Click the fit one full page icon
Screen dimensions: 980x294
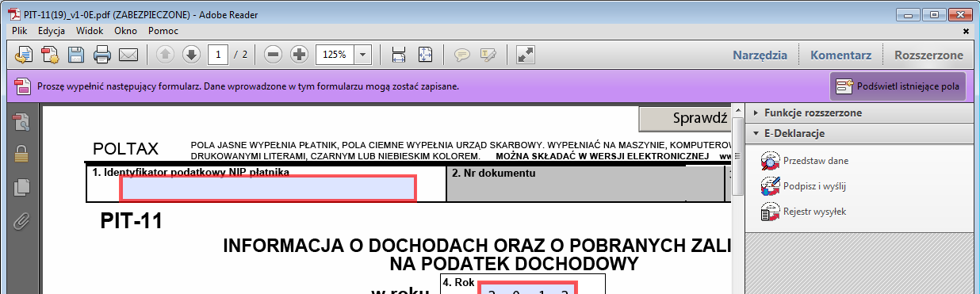point(425,55)
